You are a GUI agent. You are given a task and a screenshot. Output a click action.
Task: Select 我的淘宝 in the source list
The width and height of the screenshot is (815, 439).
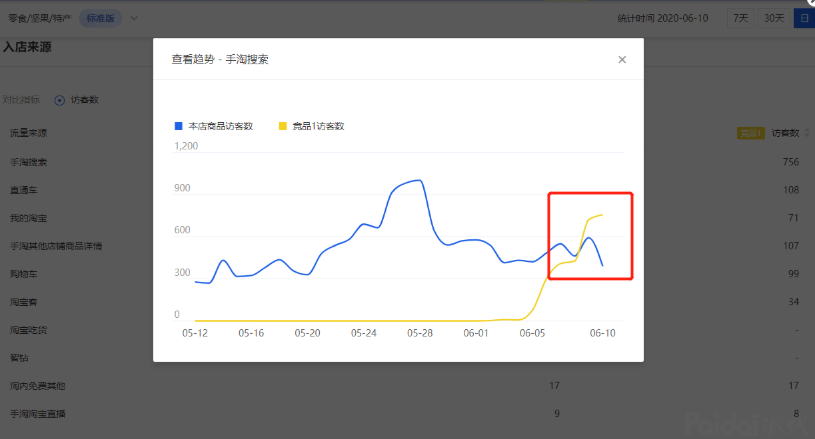[28, 218]
